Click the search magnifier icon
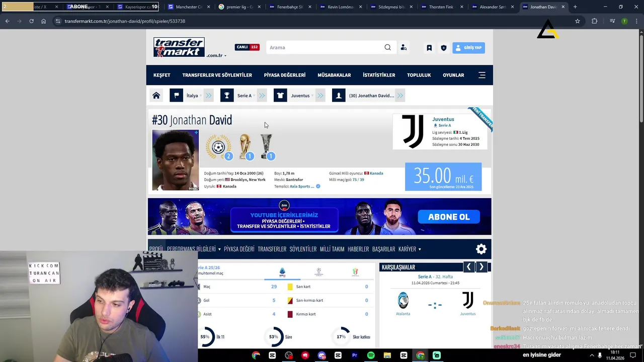644x362 pixels. click(x=387, y=47)
